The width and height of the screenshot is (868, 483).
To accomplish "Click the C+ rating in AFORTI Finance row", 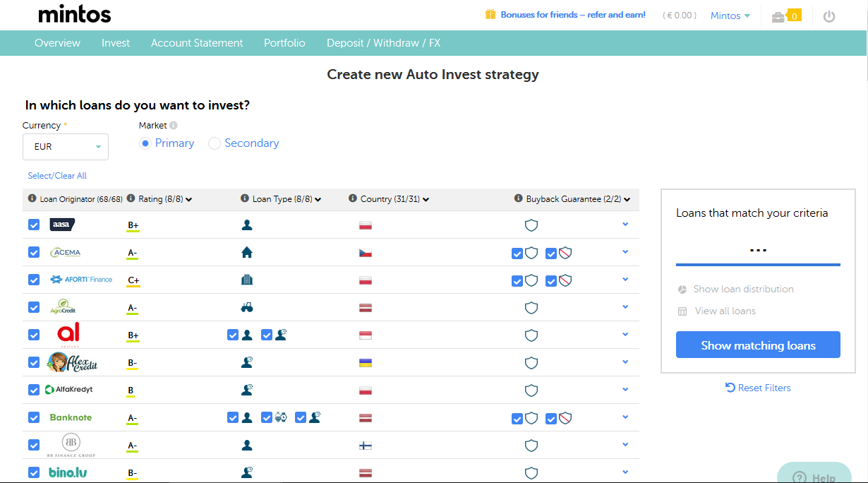I will [133, 280].
